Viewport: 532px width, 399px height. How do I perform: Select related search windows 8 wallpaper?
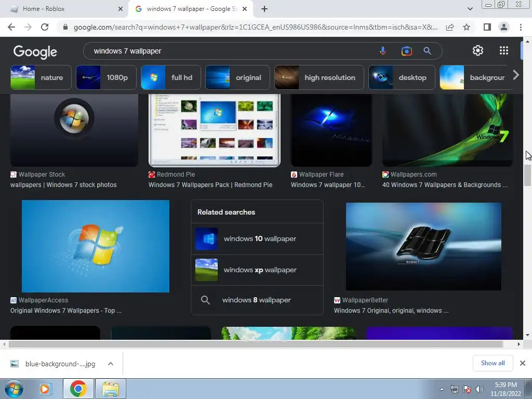(257, 300)
